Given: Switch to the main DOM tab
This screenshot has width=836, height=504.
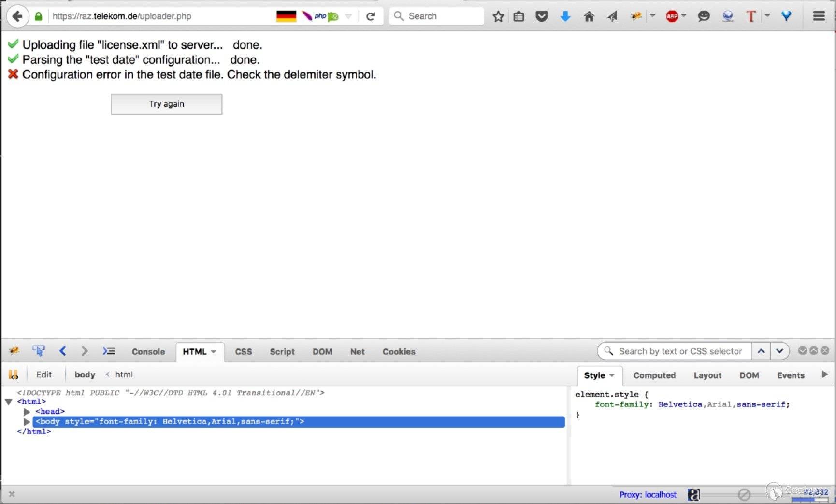Looking at the screenshot, I should tap(322, 352).
